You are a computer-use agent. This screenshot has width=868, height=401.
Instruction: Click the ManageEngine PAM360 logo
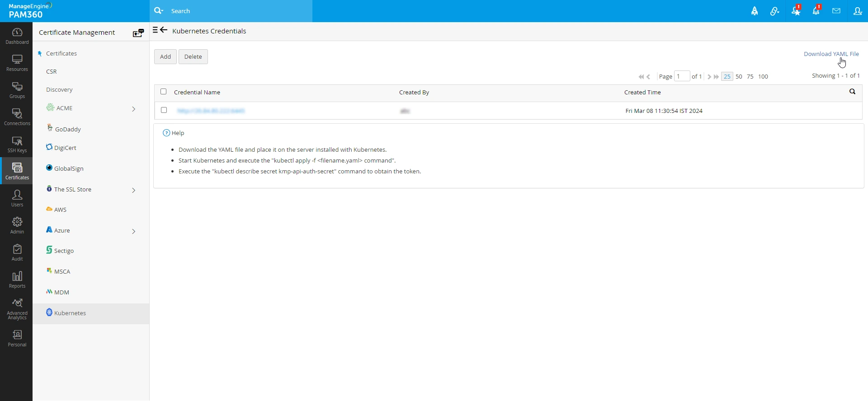30,11
